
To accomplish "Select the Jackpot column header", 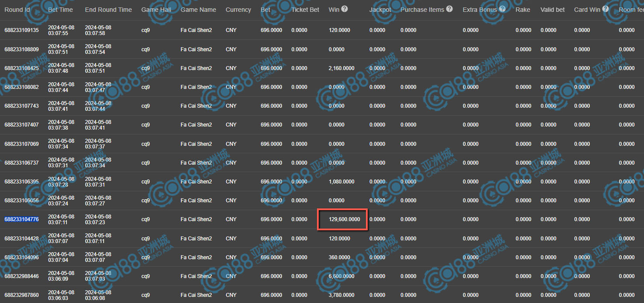I will [x=380, y=10].
